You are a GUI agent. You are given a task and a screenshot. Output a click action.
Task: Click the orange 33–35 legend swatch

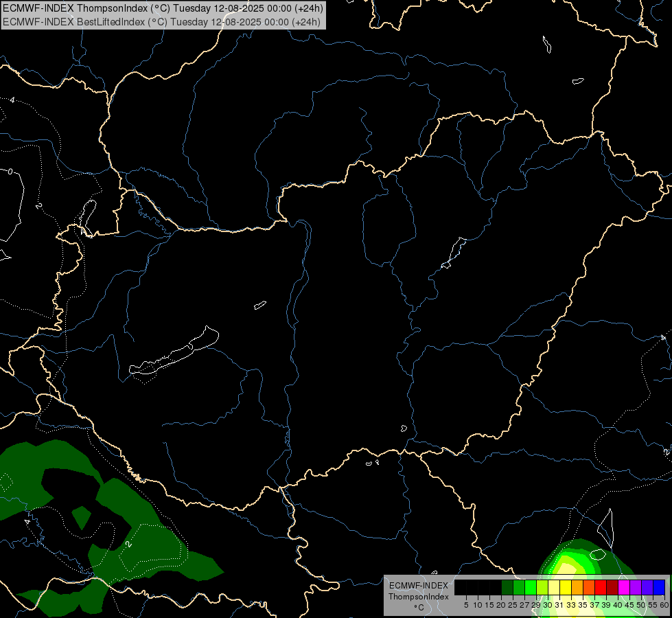(x=577, y=587)
